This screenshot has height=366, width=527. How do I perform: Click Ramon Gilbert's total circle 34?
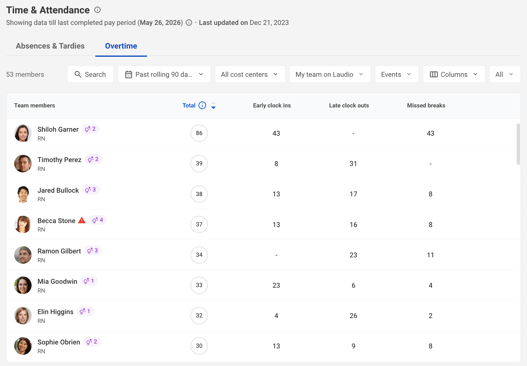199,255
